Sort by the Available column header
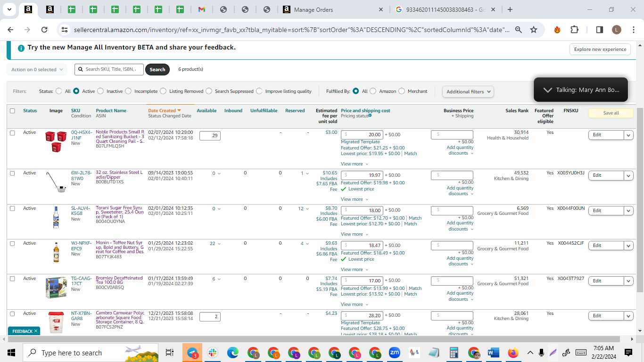The width and height of the screenshot is (644, 362). pyautogui.click(x=206, y=111)
